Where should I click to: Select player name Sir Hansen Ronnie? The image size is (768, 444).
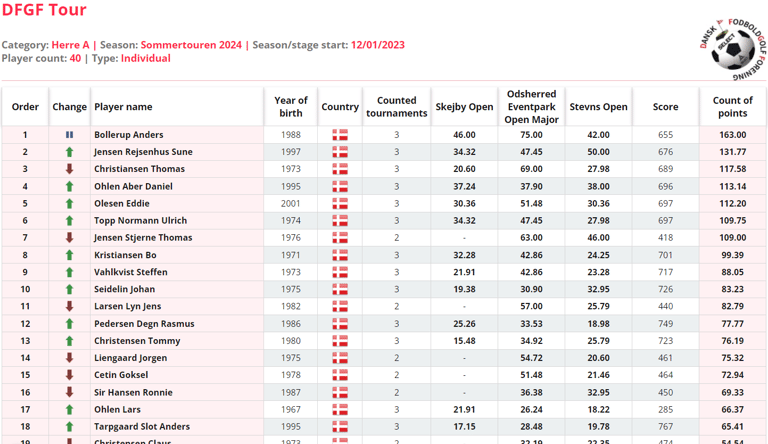[x=133, y=392]
